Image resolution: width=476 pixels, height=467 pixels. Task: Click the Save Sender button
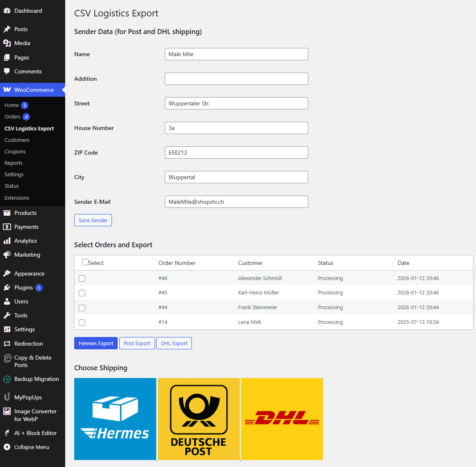coord(93,220)
